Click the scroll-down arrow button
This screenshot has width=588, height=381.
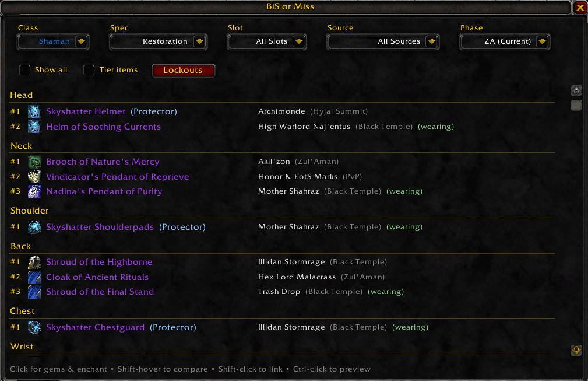pos(576,350)
